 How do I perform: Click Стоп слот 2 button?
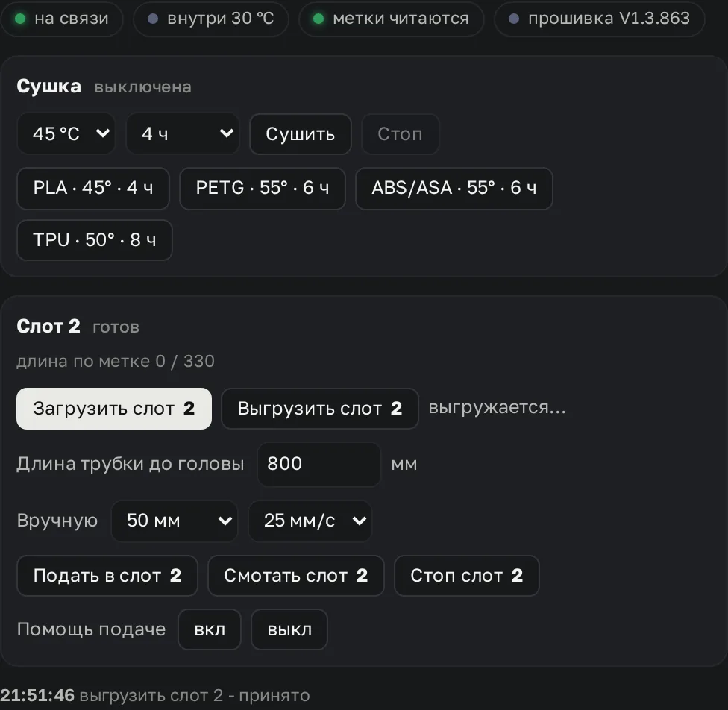(x=467, y=576)
